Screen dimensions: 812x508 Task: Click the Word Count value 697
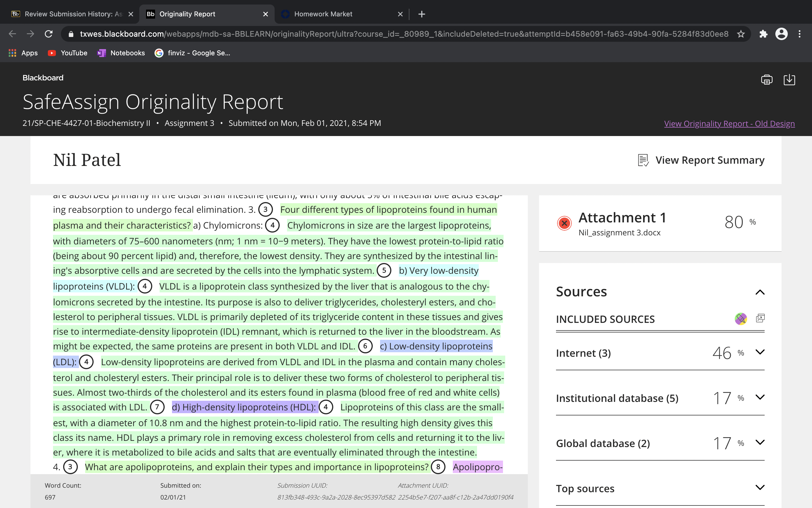coord(50,497)
